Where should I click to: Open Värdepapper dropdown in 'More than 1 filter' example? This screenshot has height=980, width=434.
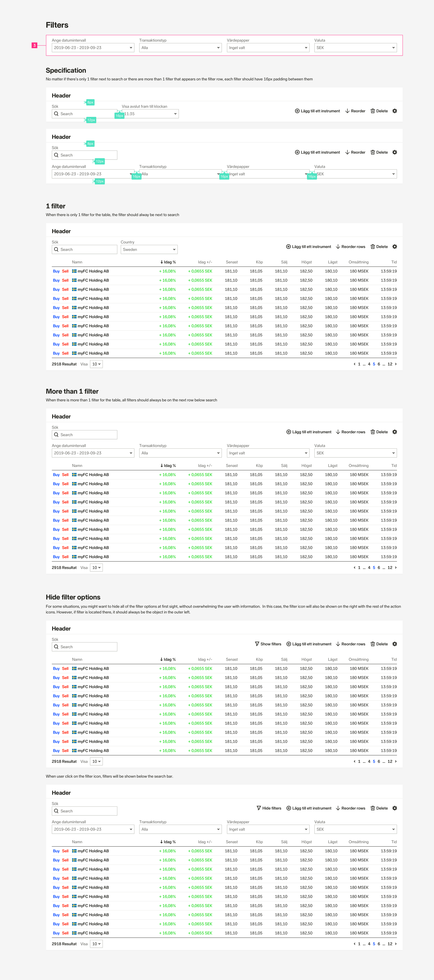click(268, 453)
